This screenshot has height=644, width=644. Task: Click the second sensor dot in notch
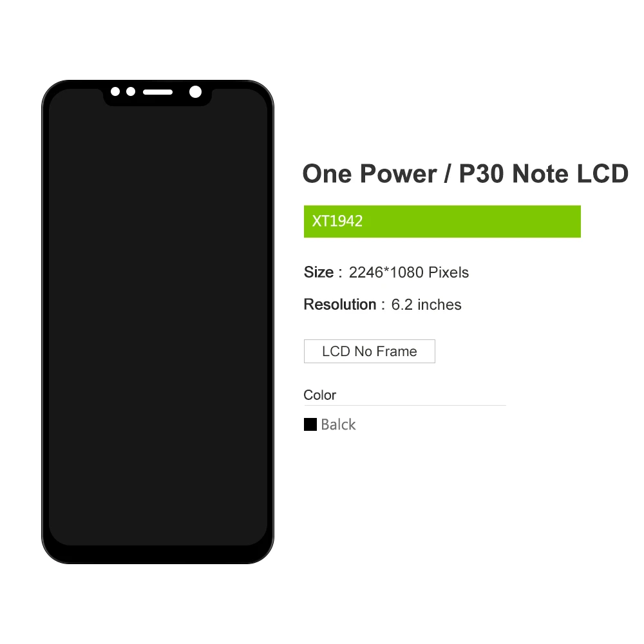(x=131, y=91)
